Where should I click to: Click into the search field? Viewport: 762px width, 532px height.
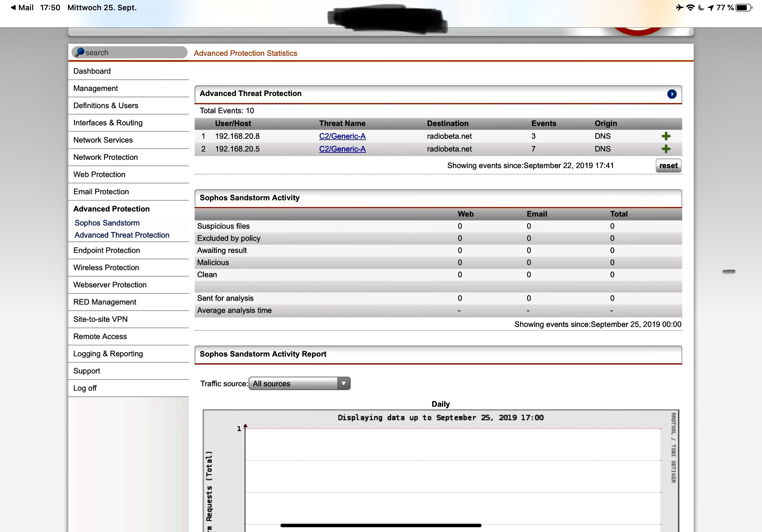click(x=133, y=52)
